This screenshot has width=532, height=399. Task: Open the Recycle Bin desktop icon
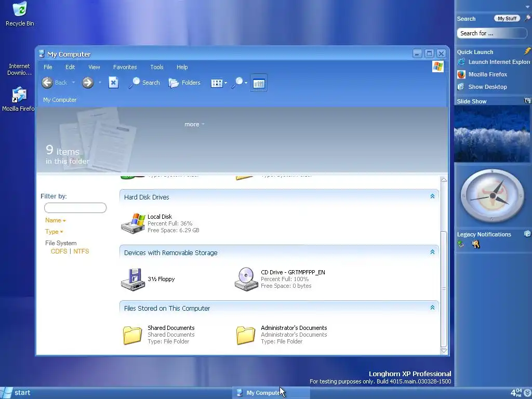(x=20, y=14)
